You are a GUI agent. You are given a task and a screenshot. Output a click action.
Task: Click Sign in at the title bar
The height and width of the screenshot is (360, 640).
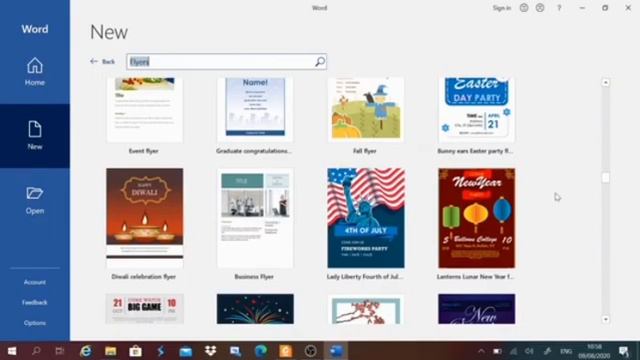tap(502, 8)
